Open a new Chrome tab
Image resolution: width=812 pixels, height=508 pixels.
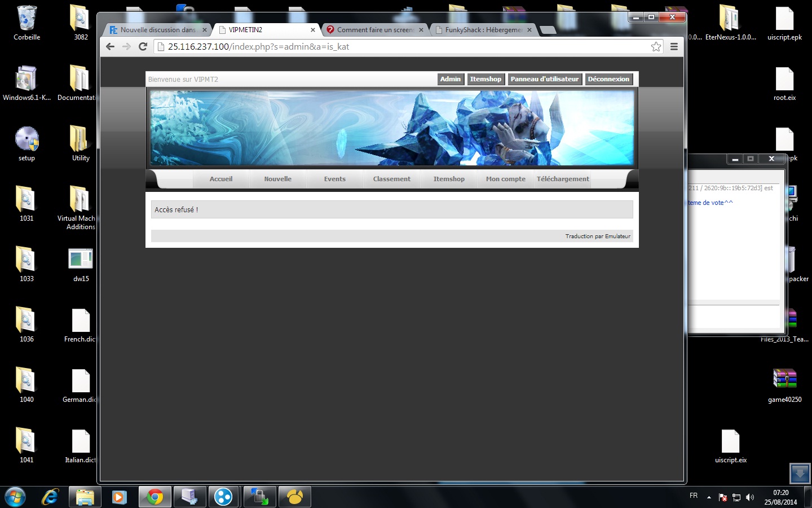[x=548, y=30]
